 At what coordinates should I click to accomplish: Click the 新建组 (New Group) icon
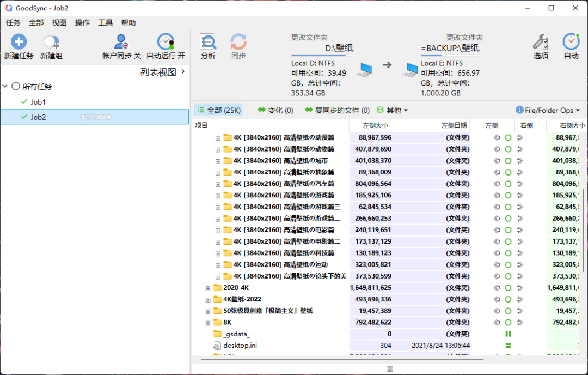(x=51, y=43)
